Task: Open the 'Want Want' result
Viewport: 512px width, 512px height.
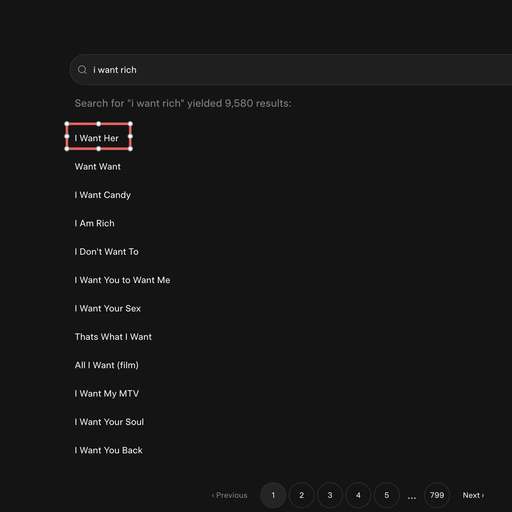Action: point(98,166)
